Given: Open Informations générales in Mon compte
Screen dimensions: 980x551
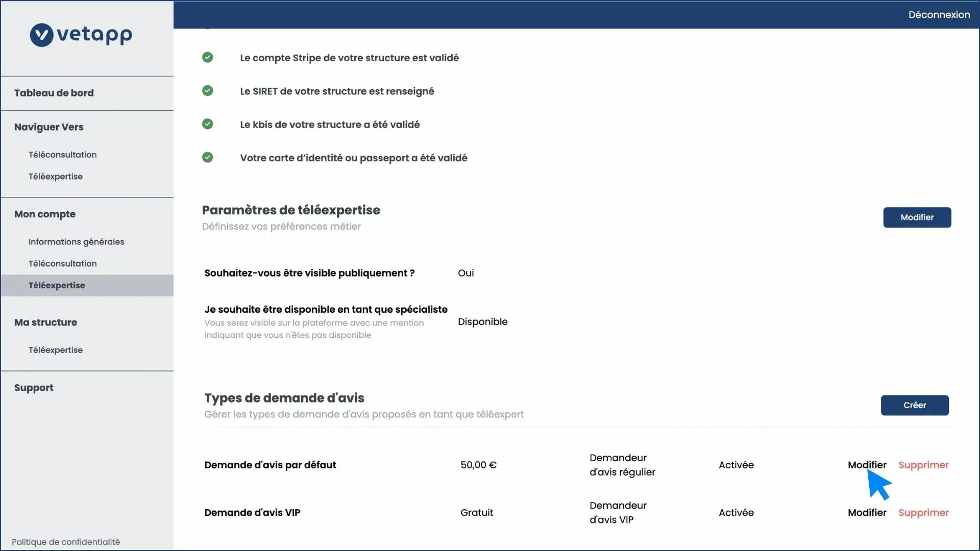Looking at the screenshot, I should click(76, 242).
